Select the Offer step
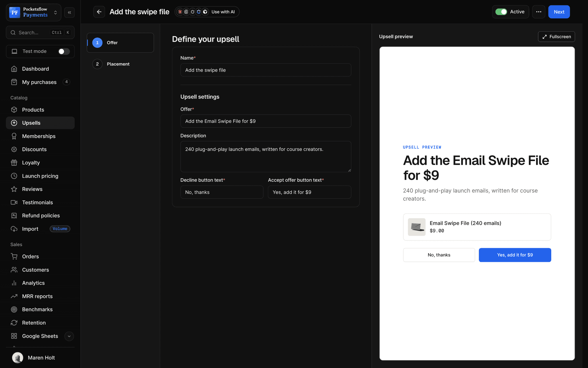588x368 pixels. coord(120,43)
